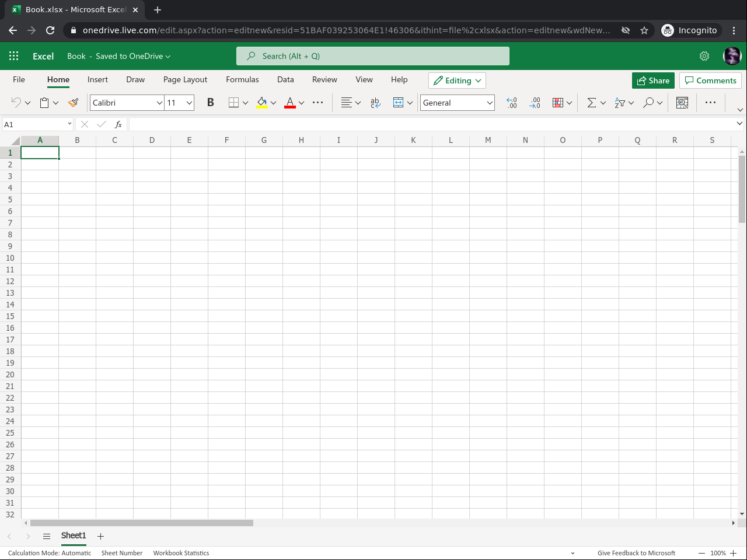Click Give Feedback to Microsoft
The width and height of the screenshot is (747, 560).
click(x=636, y=553)
